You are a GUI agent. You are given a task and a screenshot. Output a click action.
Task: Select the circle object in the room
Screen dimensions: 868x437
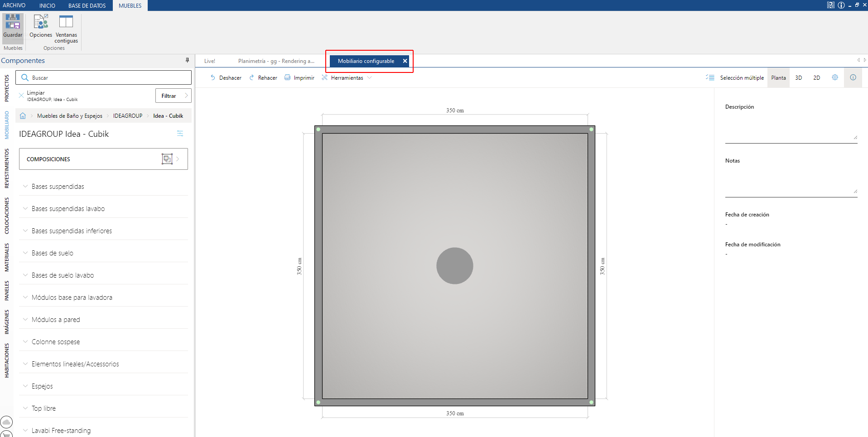click(x=455, y=266)
